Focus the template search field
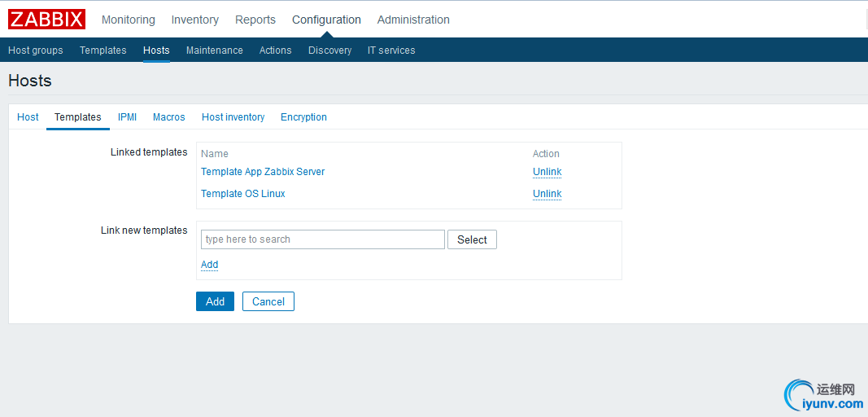 coord(323,239)
